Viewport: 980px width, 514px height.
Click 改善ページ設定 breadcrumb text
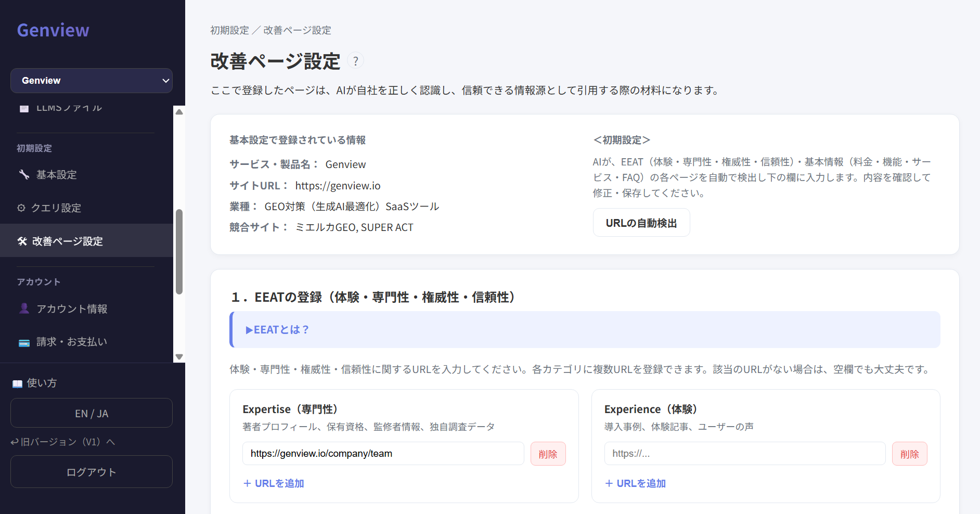pos(297,30)
